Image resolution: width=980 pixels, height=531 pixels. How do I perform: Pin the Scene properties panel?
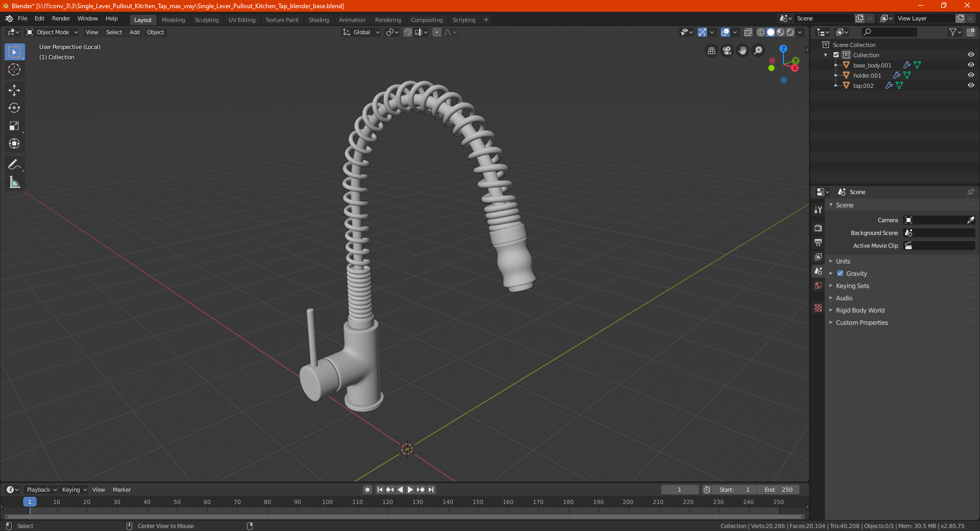tap(970, 192)
